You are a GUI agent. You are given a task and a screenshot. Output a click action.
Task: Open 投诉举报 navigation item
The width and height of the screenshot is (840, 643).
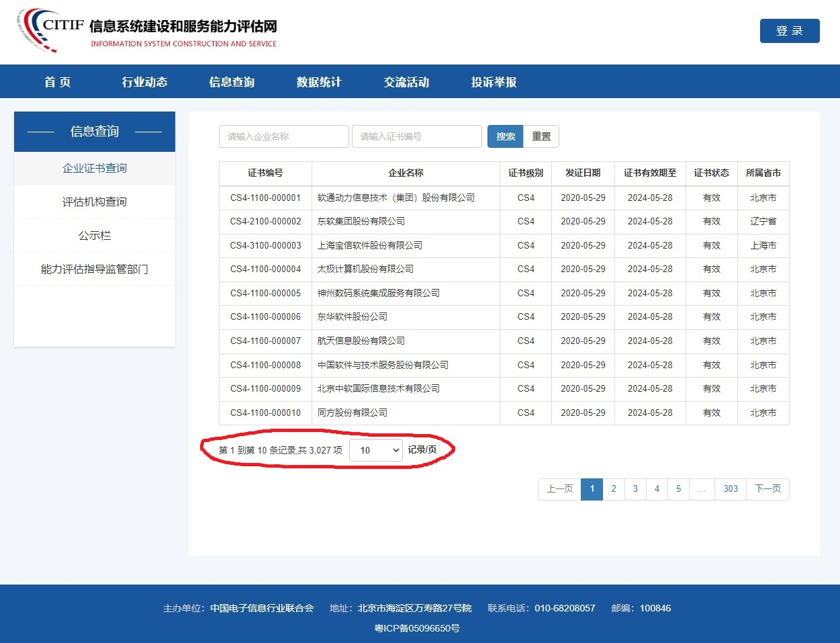point(494,82)
